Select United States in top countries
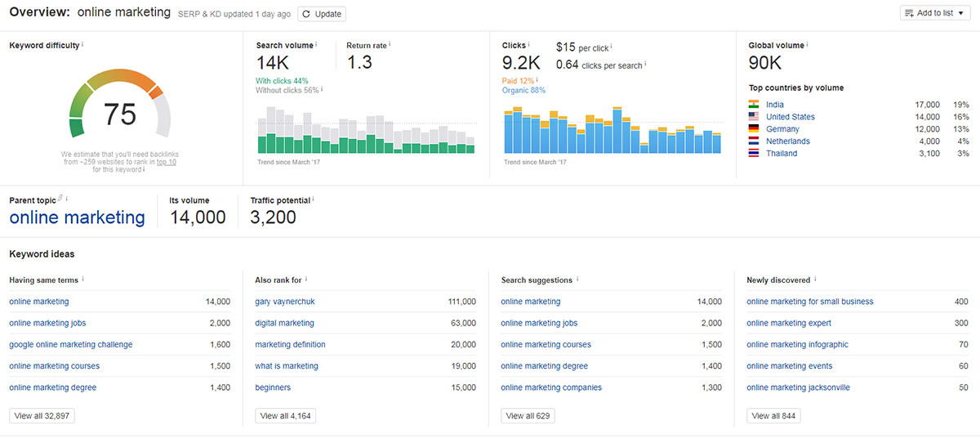Image resolution: width=980 pixels, height=439 pixels. (790, 117)
